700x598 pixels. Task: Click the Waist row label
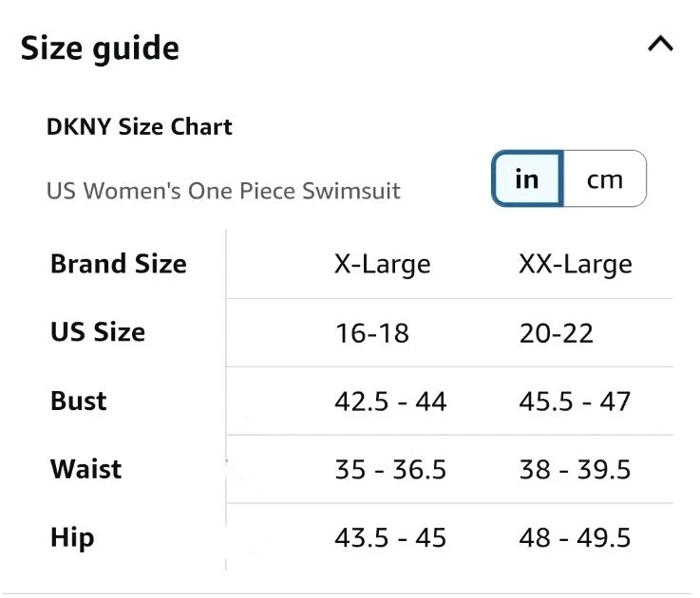point(86,469)
